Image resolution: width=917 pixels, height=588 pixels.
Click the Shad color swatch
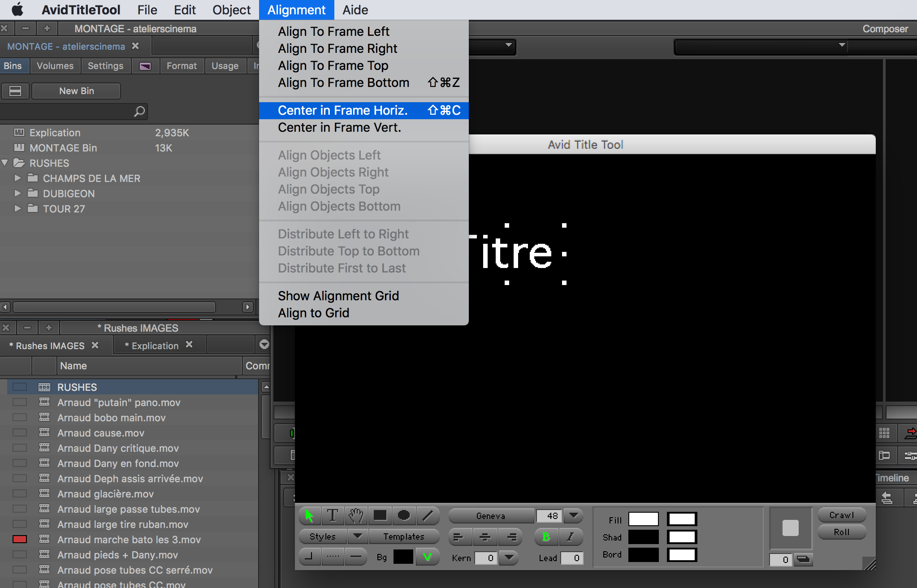643,537
